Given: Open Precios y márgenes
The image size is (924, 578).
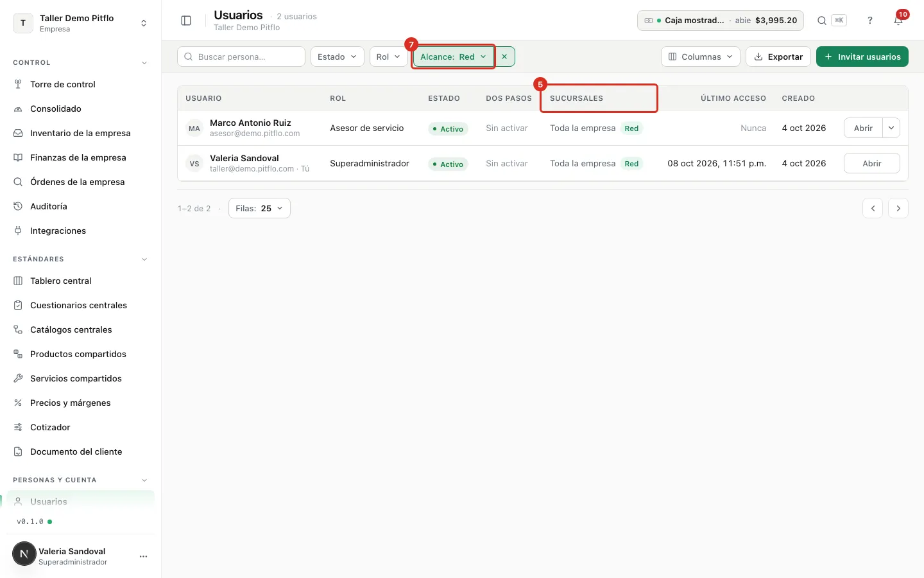Looking at the screenshot, I should (80, 403).
